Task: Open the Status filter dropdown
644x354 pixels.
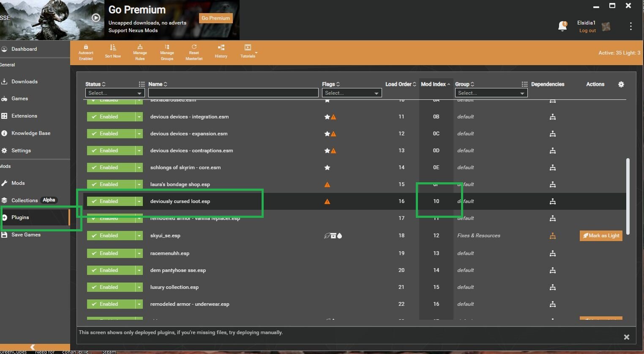Action: click(x=115, y=93)
